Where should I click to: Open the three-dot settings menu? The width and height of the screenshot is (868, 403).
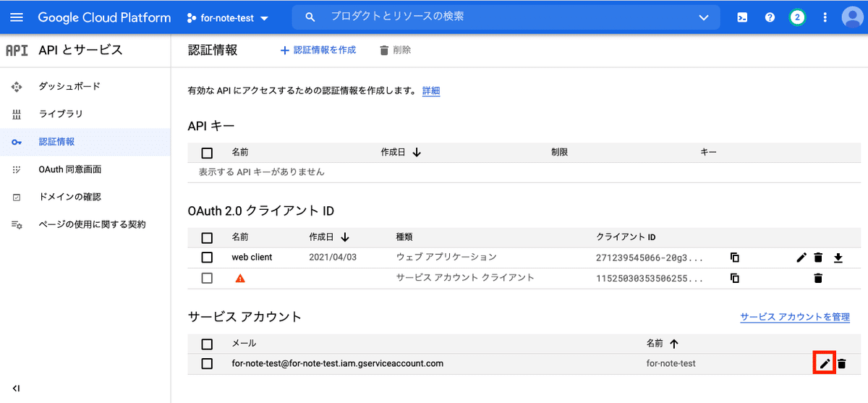(x=825, y=17)
